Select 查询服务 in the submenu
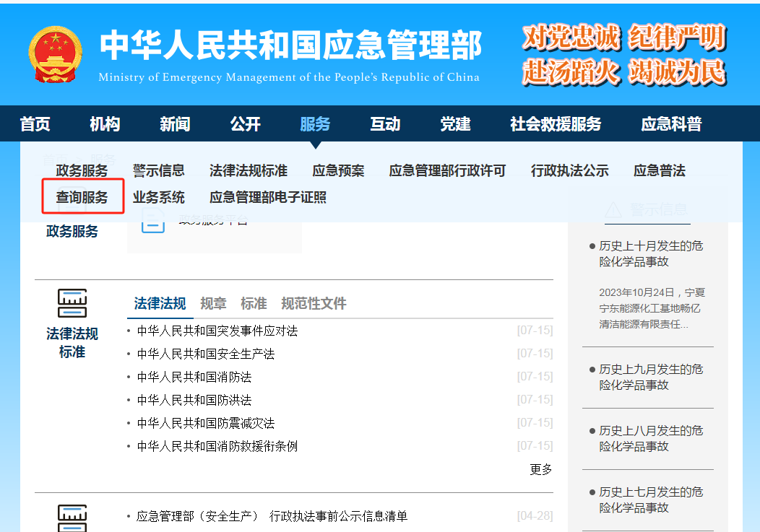 coord(82,197)
